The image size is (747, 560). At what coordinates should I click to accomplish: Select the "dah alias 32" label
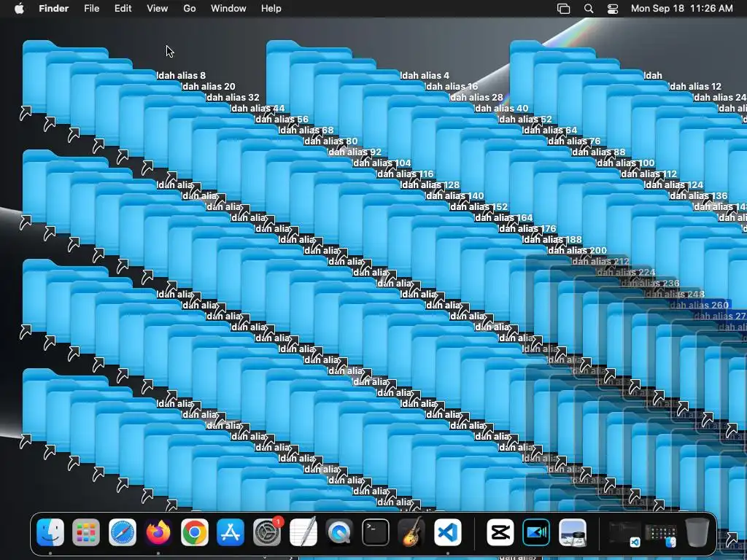(x=233, y=97)
